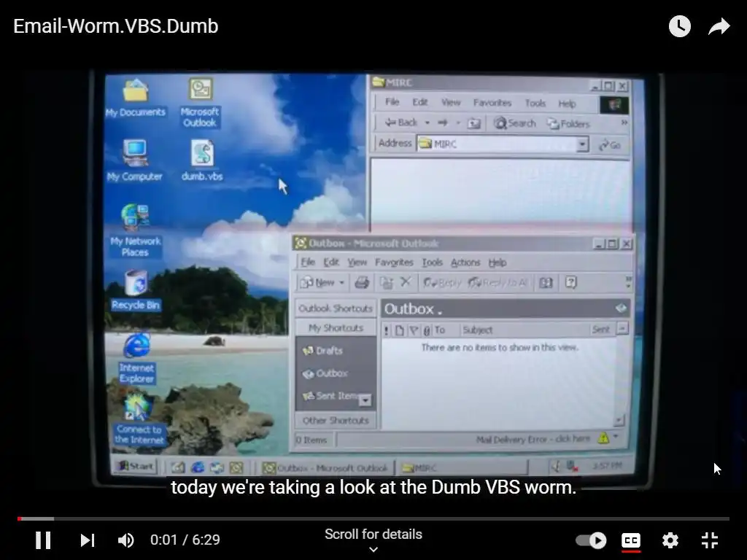Click the Scroll for details chevron
Viewport: 747px width, 560px height.
coord(373,549)
